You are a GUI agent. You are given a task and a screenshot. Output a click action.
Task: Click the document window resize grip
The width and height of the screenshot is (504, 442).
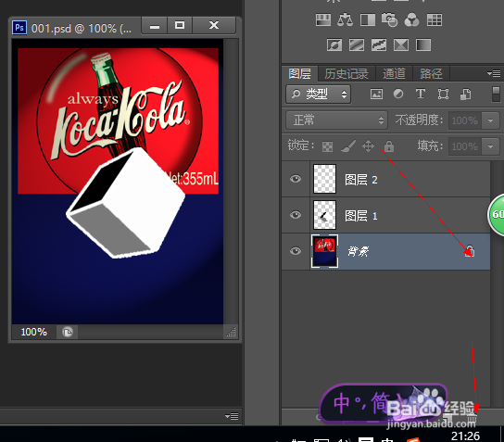click(x=231, y=332)
